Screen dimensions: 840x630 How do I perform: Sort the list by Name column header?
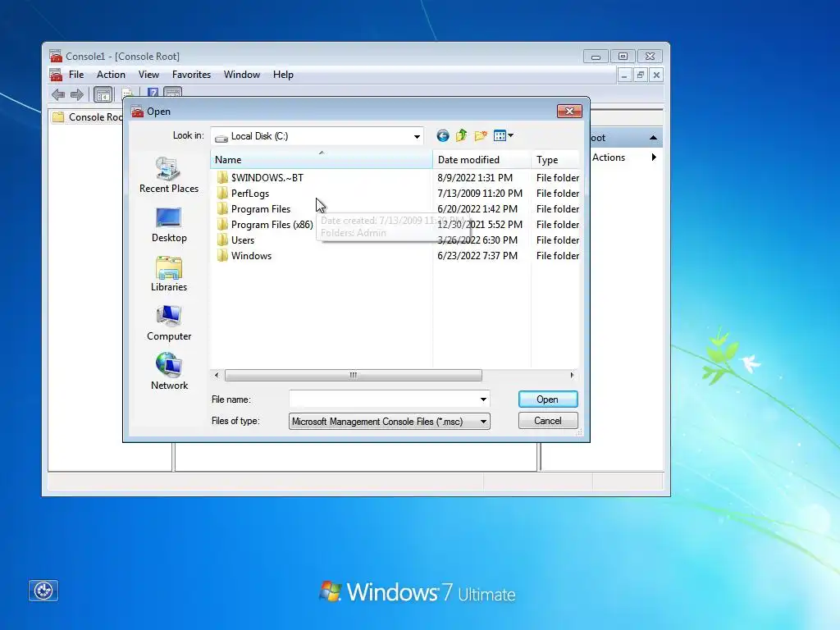click(x=321, y=160)
